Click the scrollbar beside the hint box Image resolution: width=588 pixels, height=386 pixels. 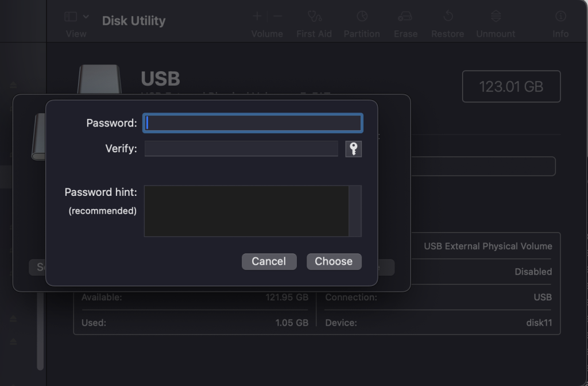coord(357,211)
